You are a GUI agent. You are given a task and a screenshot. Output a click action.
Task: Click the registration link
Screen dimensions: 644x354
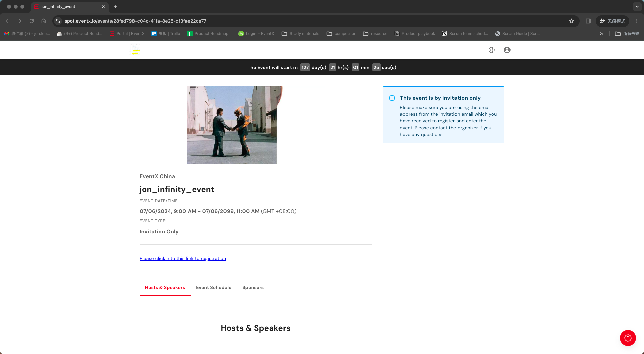(x=183, y=258)
